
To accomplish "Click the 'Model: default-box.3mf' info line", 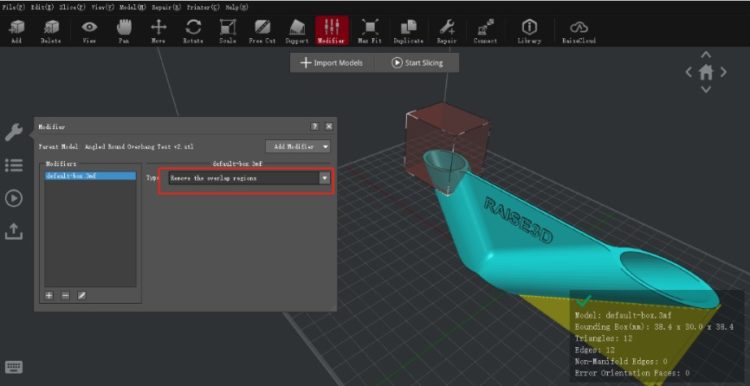I will tap(623, 316).
